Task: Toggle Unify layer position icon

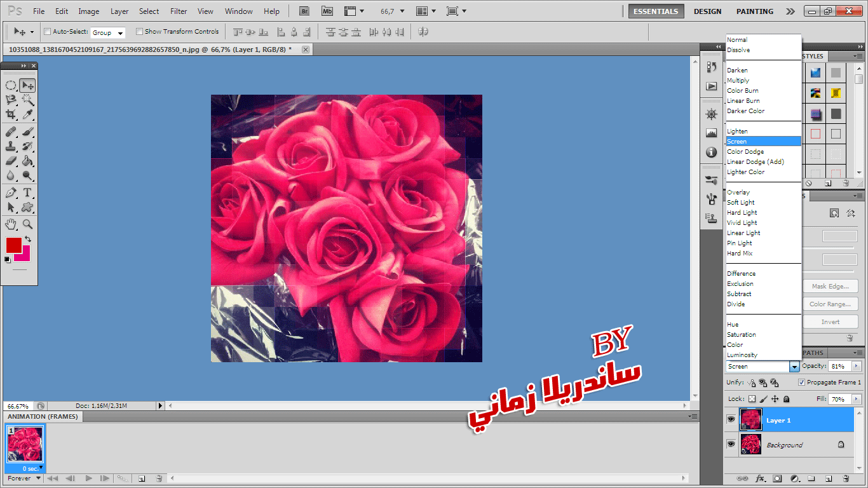Action: [752, 383]
